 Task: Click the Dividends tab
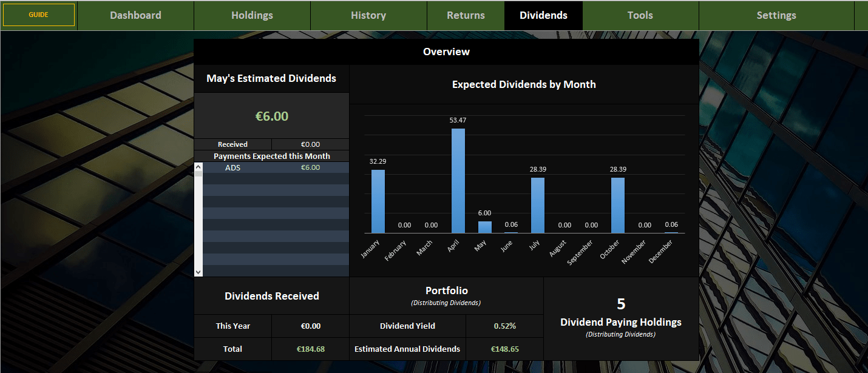pos(543,15)
